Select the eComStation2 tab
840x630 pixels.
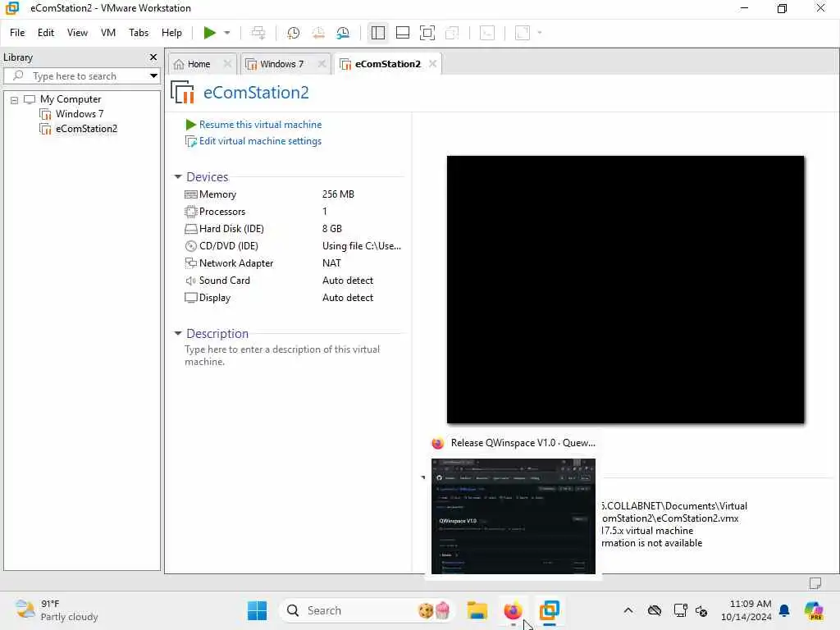click(x=388, y=64)
